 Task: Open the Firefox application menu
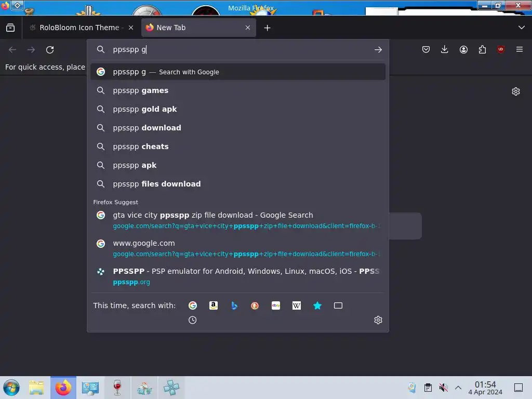pyautogui.click(x=520, y=49)
